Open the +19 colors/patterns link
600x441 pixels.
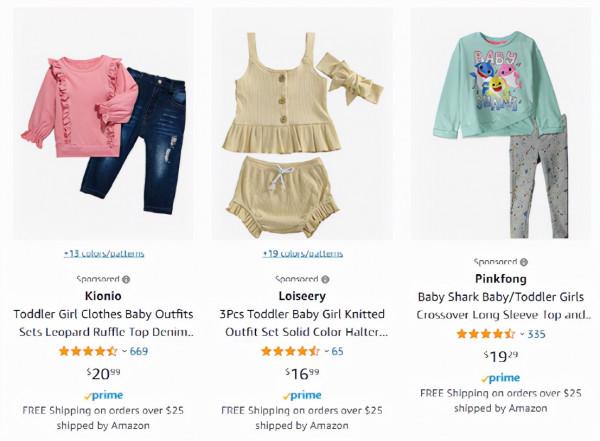(x=301, y=253)
